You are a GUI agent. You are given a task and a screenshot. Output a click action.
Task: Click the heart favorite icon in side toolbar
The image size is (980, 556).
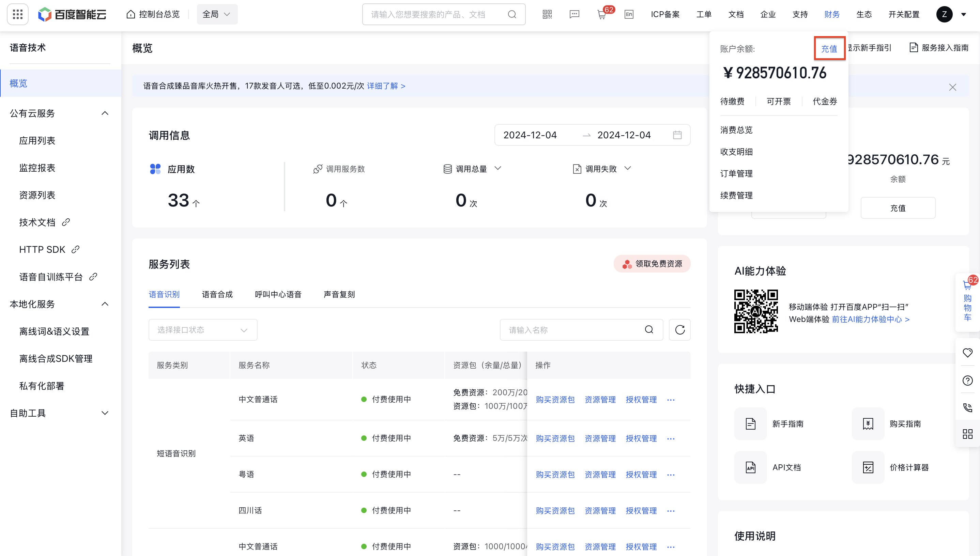[967, 353]
